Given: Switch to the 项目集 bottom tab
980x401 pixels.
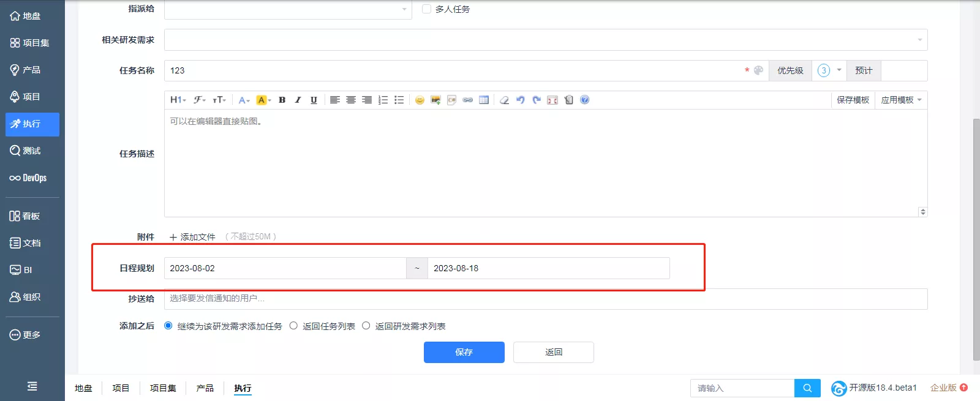Looking at the screenshot, I should point(163,388).
